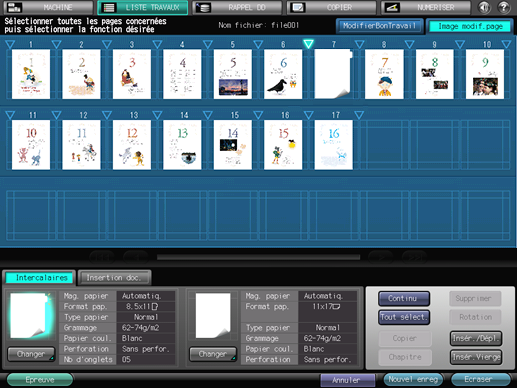Select page 1 thumbnail

(31, 74)
